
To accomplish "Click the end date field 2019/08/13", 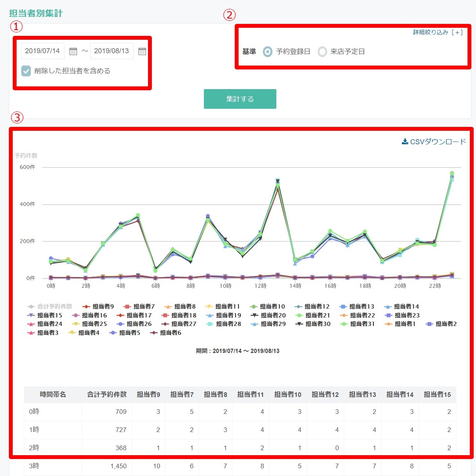I will [112, 51].
